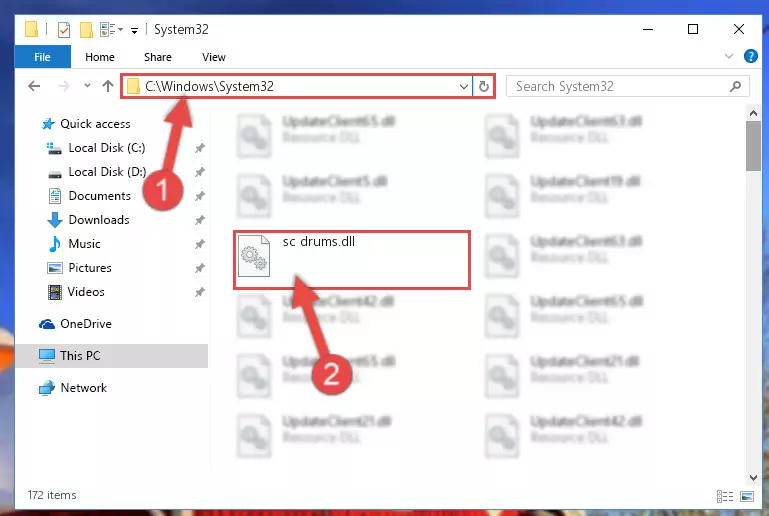The height and width of the screenshot is (516, 769).
Task: Select OneDrive in the navigation pane
Action: point(85,324)
